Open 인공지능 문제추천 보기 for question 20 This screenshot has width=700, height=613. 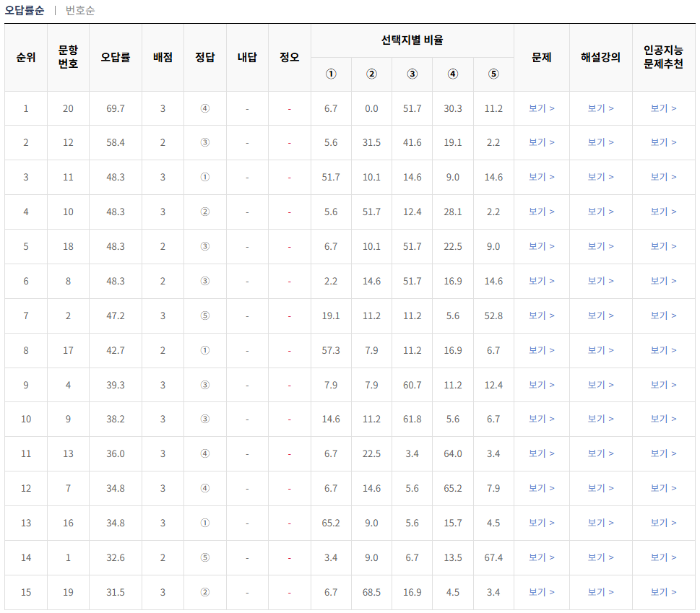662,108
